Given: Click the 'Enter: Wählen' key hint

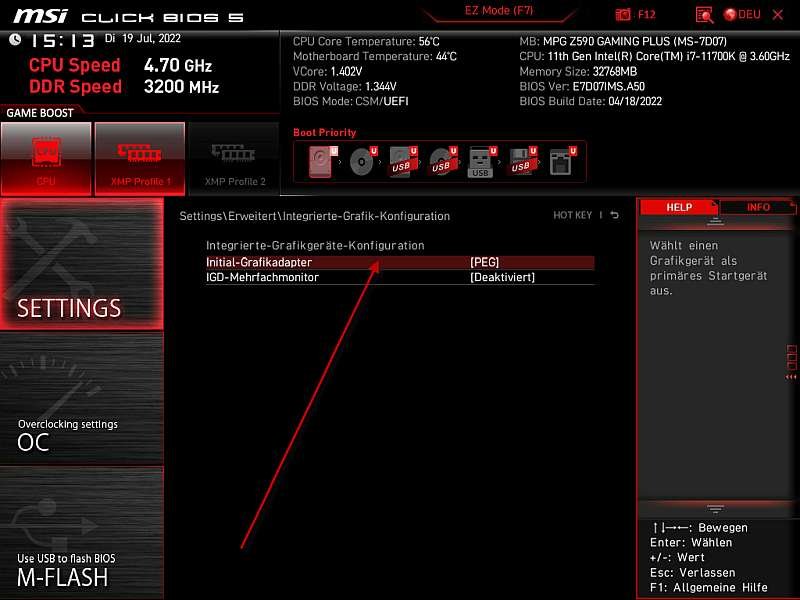Looking at the screenshot, I should click(x=691, y=542).
